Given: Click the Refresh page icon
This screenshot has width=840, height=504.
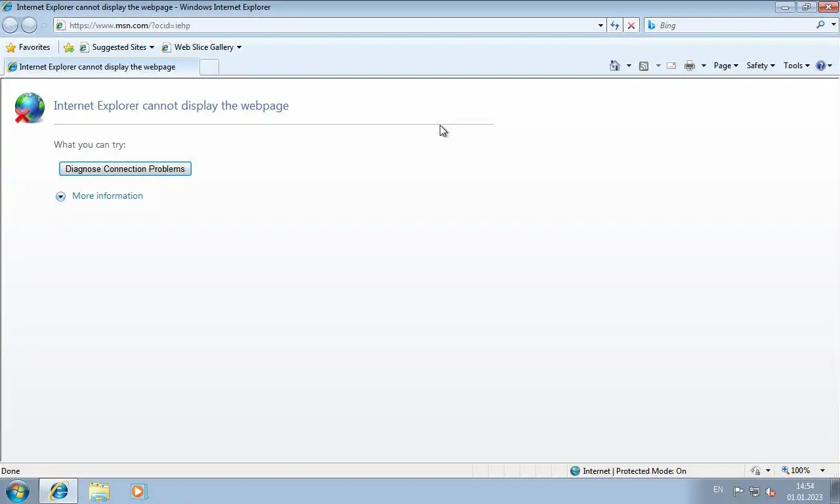Looking at the screenshot, I should pyautogui.click(x=615, y=26).
